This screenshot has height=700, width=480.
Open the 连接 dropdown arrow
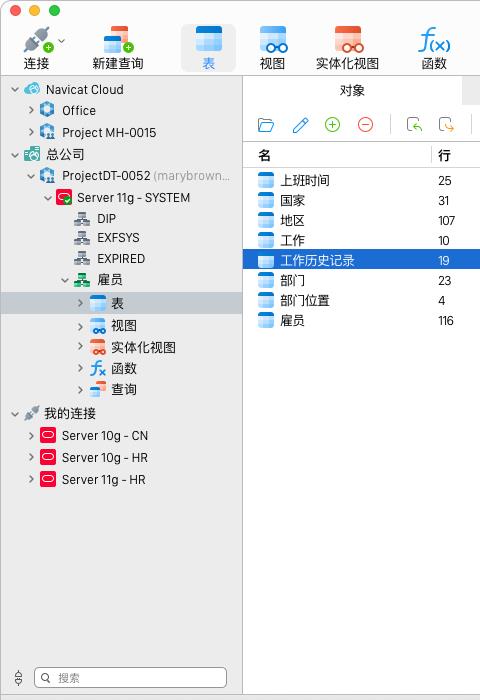coord(62,41)
